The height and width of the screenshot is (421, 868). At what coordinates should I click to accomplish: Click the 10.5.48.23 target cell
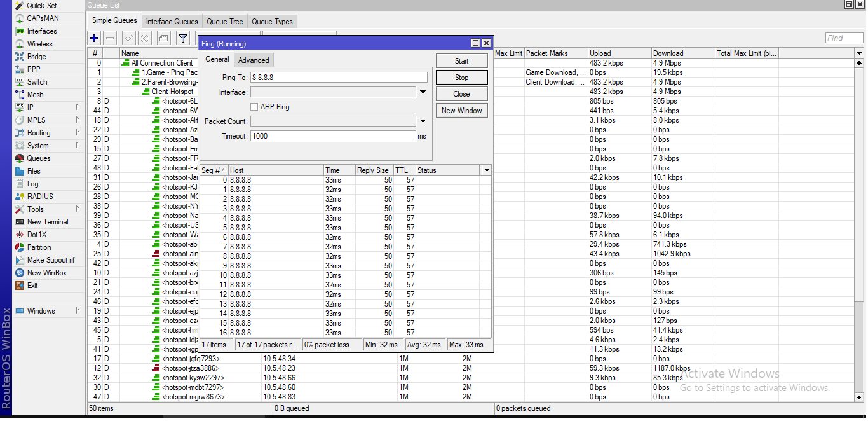tap(280, 368)
